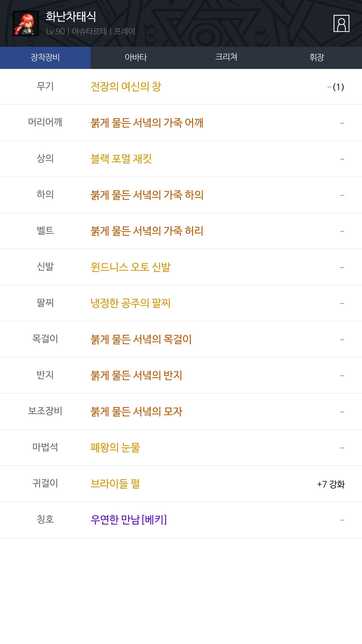
Task: Select necklace 붉게 물든 서녘의 목걸이
Action: [x=141, y=339]
